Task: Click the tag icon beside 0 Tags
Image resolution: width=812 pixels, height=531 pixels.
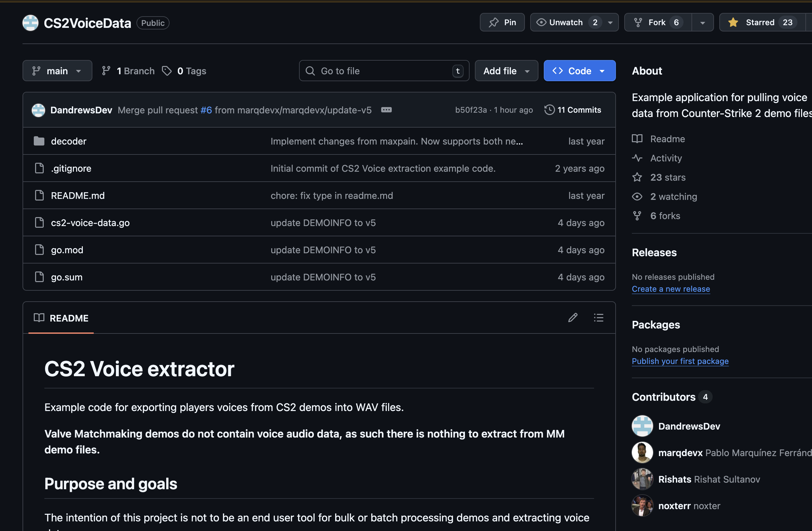Action: [167, 71]
